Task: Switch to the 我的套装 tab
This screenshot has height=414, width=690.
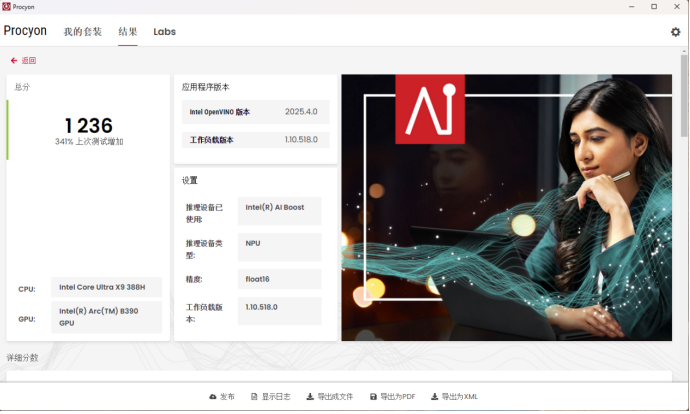Action: 83,32
